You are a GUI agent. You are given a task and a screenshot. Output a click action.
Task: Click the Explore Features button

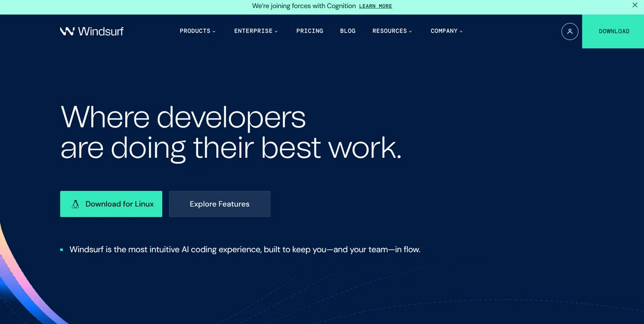(219, 204)
